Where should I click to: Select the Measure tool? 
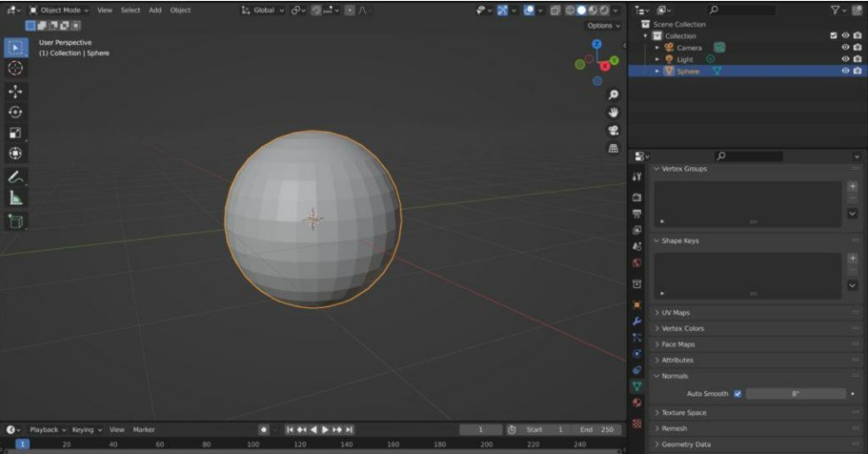tap(16, 198)
